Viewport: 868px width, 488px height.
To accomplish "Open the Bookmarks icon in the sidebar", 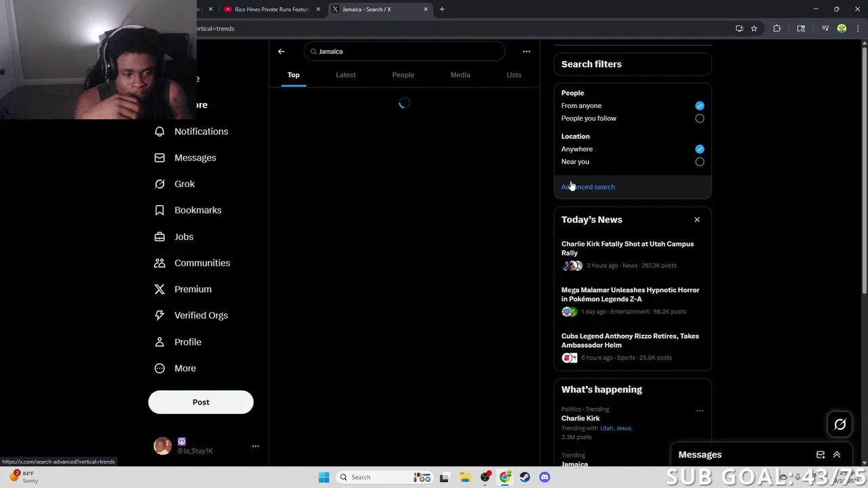I will pos(159,210).
